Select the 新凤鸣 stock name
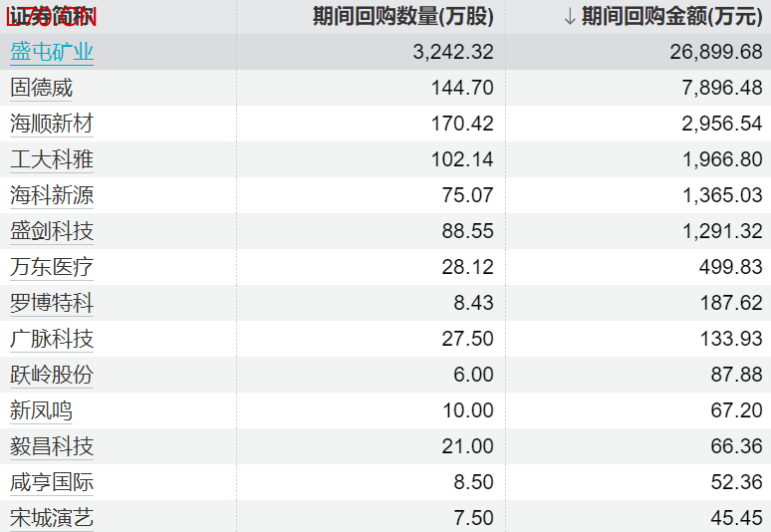This screenshot has width=771, height=532. 42,410
